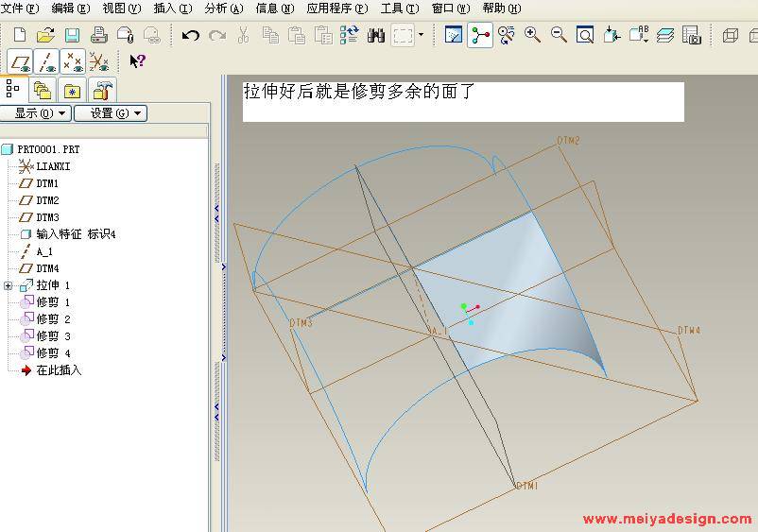Toggle spin center display
Image resolution: width=758 pixels, height=532 pixels.
pyautogui.click(x=481, y=35)
